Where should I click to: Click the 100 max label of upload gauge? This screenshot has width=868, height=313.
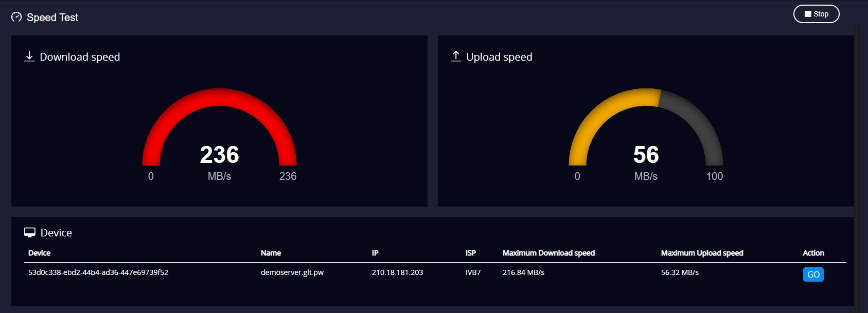(714, 176)
